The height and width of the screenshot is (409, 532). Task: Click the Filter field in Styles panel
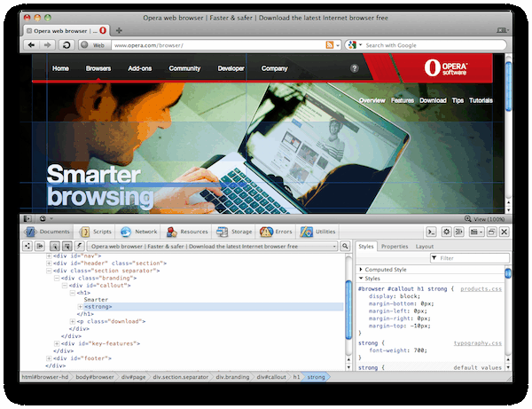pos(470,258)
